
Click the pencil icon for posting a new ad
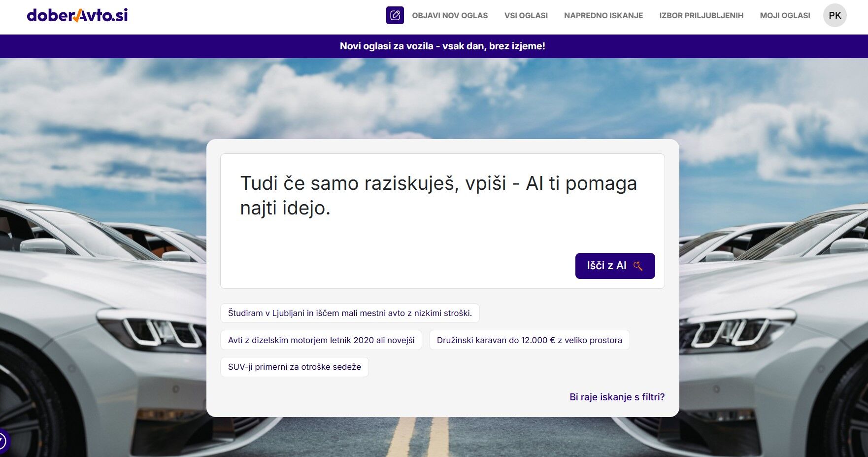(x=395, y=15)
